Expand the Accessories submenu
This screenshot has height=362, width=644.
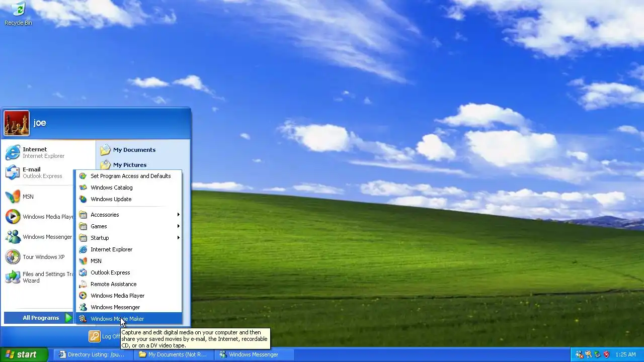click(x=129, y=215)
